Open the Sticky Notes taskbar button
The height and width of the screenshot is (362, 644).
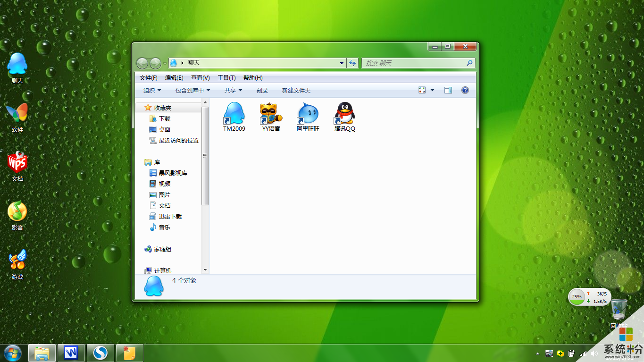pos(130,353)
